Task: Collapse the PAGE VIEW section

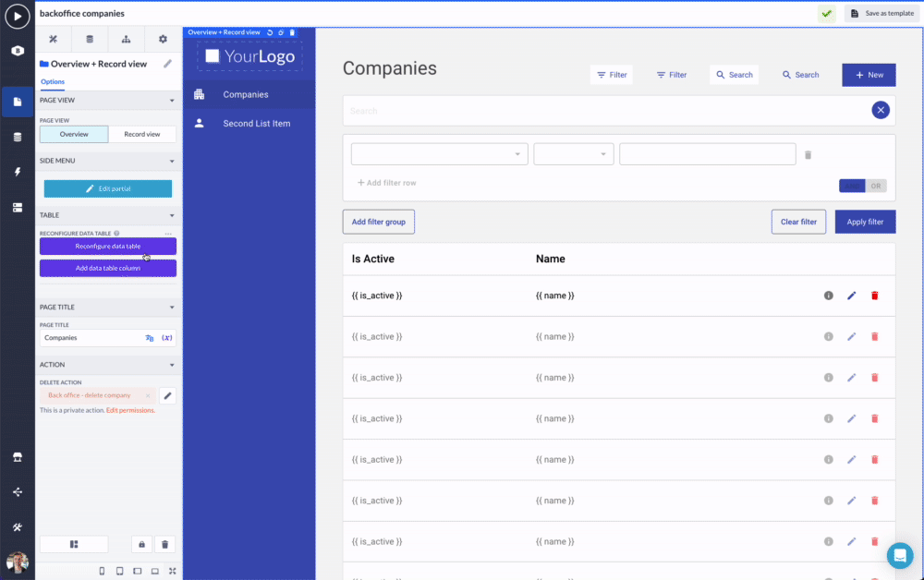Action: (x=172, y=100)
